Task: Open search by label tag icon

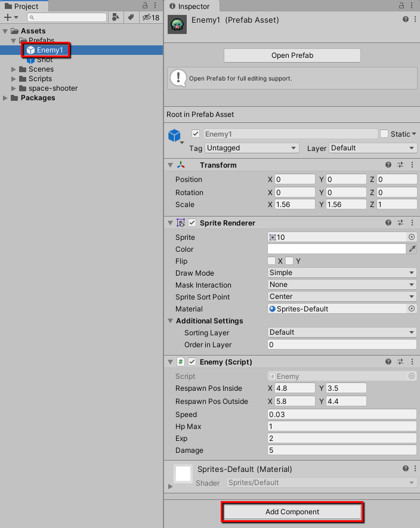Action: tap(131, 17)
